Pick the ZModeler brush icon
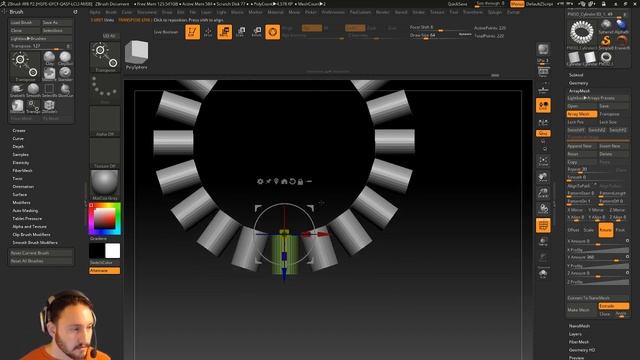The image size is (640, 360). tap(49, 106)
